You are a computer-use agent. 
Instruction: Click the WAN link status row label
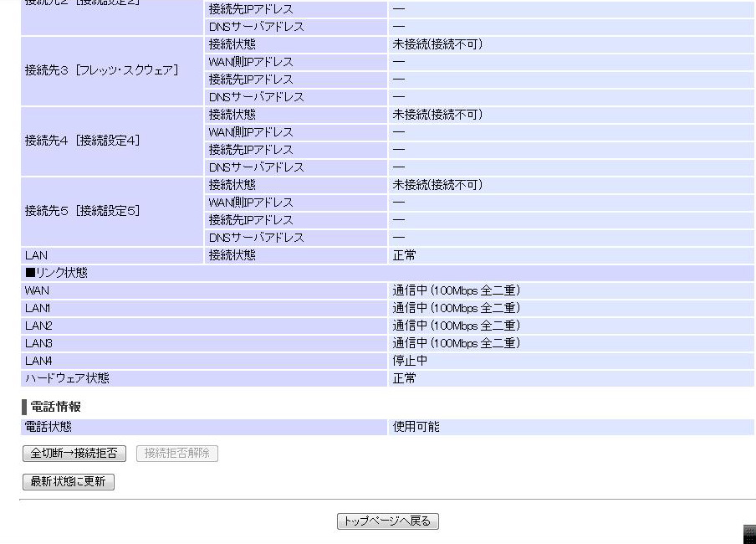[37, 290]
